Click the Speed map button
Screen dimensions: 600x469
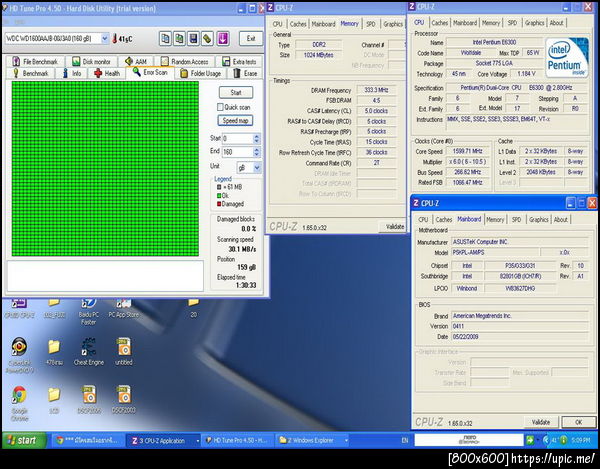236,121
